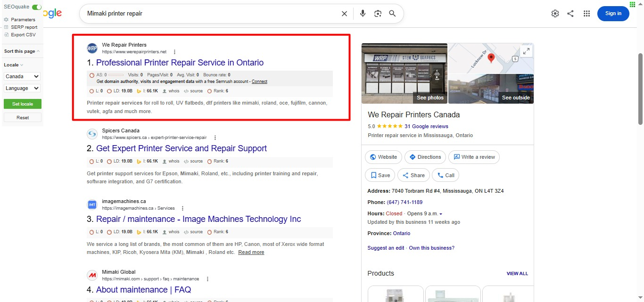Click the Reset button
This screenshot has height=302, width=644.
(x=23, y=117)
